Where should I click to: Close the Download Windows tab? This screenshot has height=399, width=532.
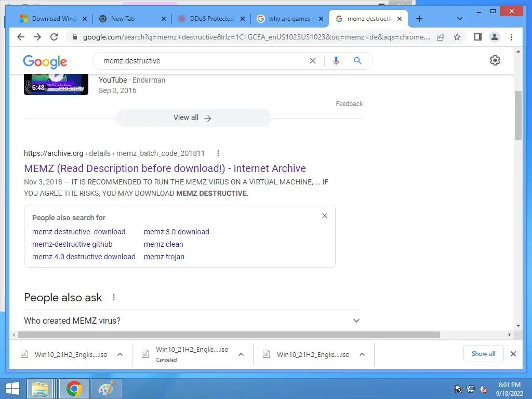click(x=85, y=19)
